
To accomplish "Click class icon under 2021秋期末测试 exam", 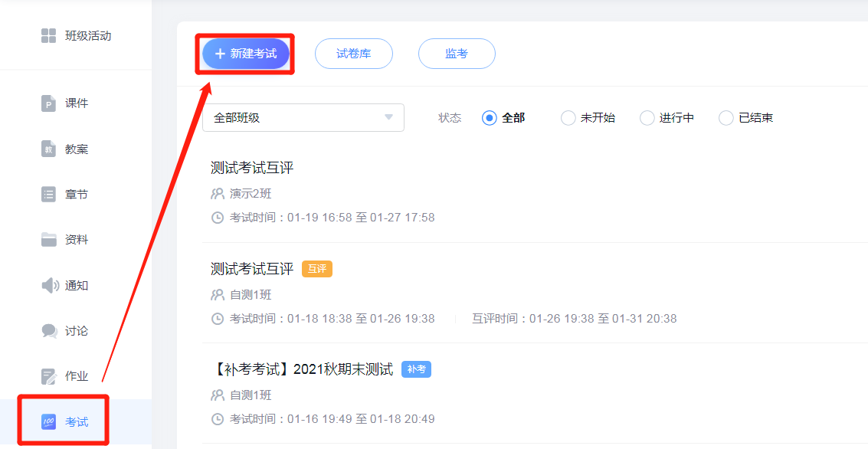I will (x=217, y=395).
